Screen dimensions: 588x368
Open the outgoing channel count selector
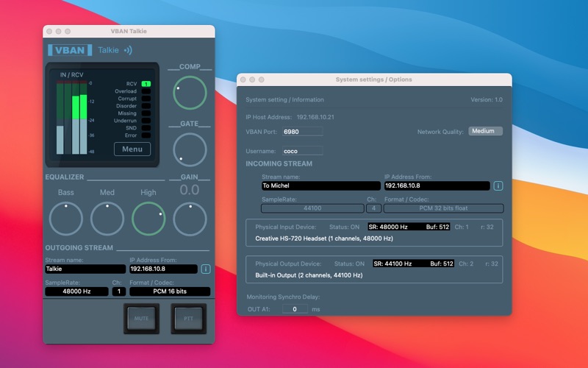(x=119, y=291)
